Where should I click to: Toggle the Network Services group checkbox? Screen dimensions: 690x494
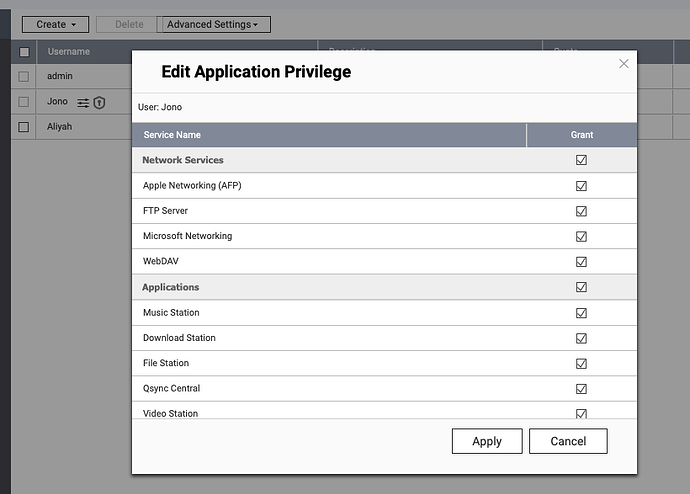click(x=581, y=160)
